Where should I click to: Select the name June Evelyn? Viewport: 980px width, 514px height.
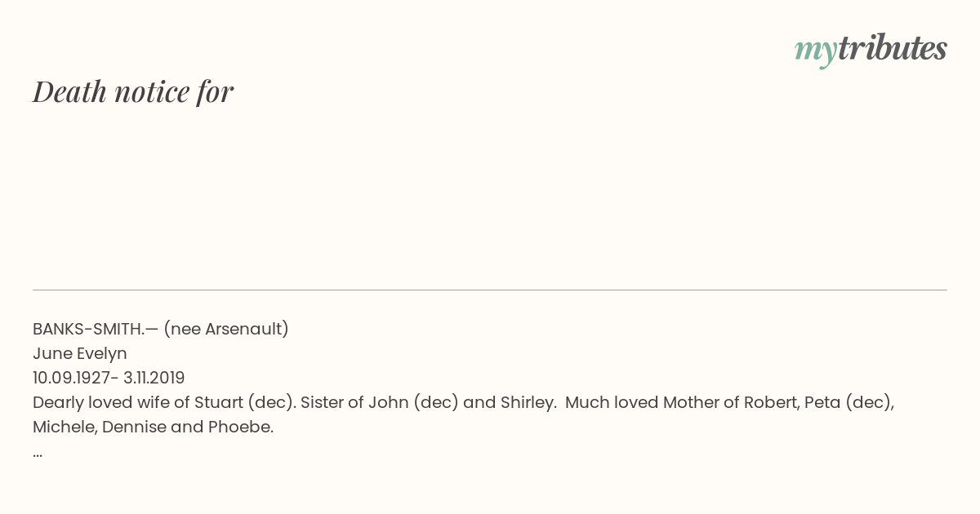(x=80, y=354)
